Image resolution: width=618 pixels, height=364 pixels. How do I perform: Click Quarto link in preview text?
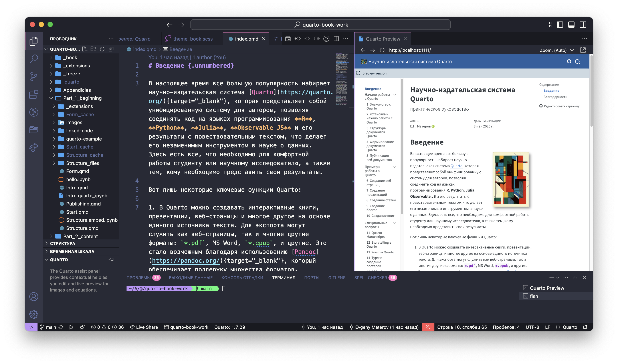point(456,166)
